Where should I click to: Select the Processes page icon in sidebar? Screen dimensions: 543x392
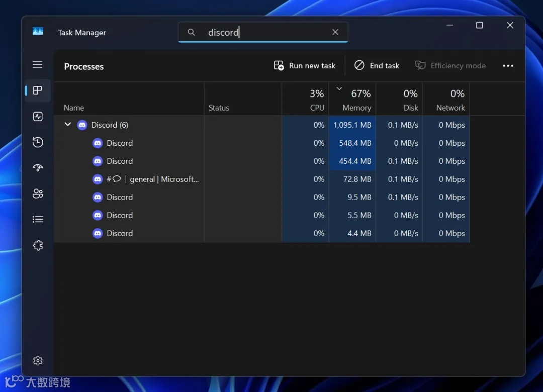[37, 91]
